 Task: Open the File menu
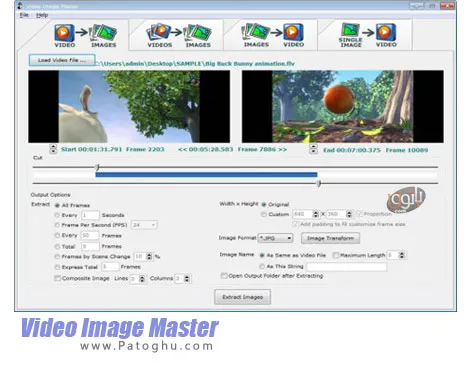click(24, 15)
